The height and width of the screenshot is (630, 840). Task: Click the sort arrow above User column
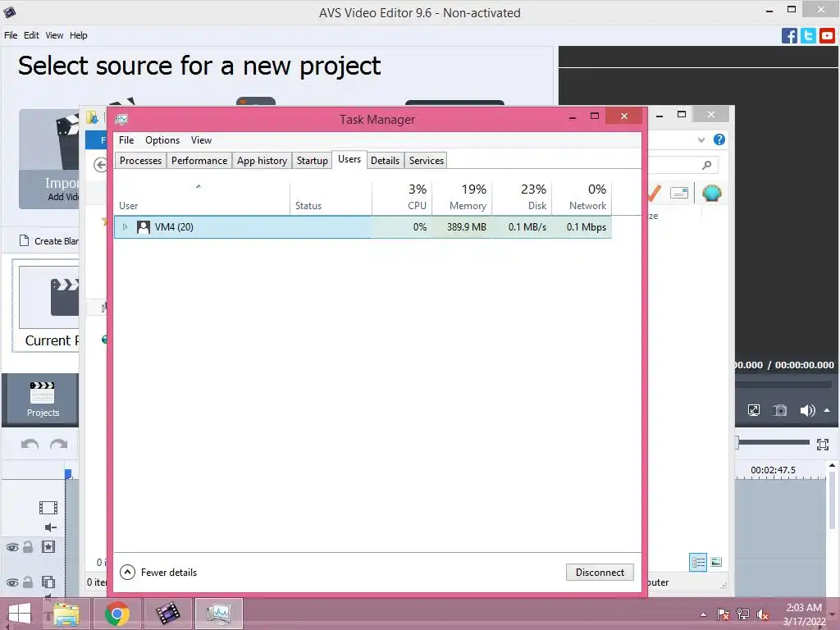[199, 186]
